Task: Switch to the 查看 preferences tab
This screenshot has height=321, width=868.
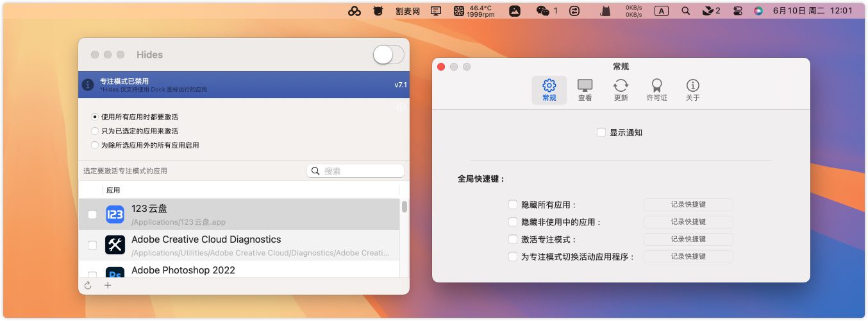Action: click(x=585, y=90)
